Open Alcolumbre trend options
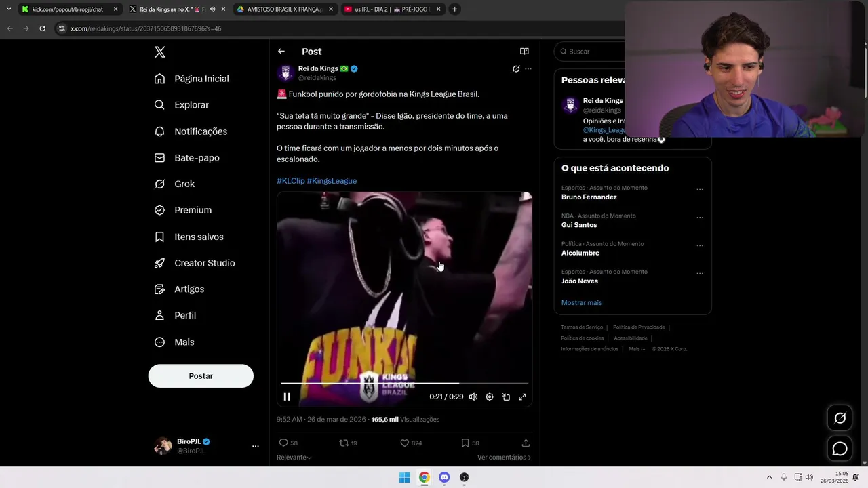 [700, 245]
